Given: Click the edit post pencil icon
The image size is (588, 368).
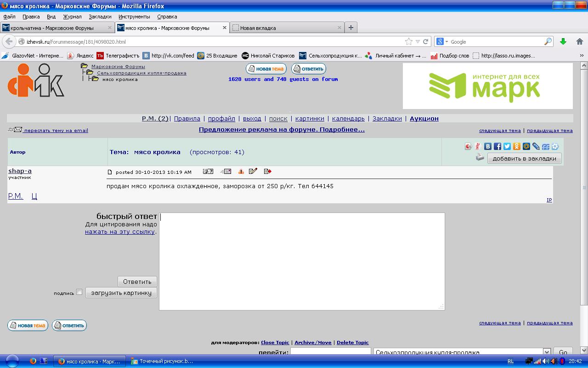Looking at the screenshot, I should [x=253, y=172].
